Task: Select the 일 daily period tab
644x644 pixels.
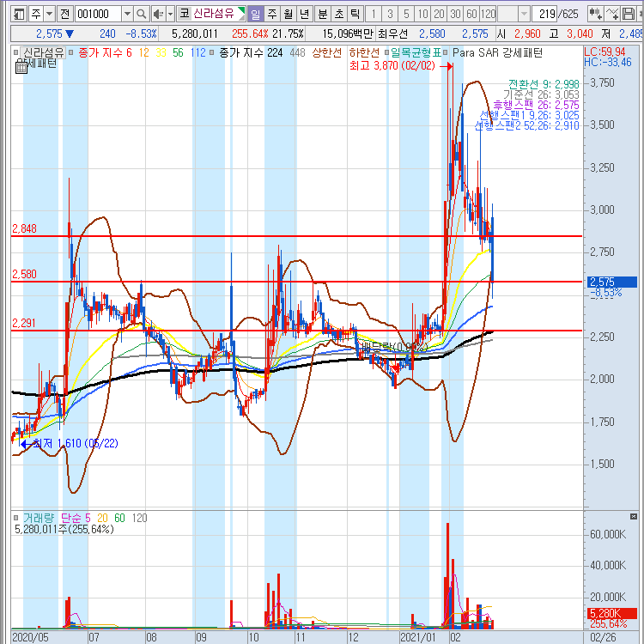Action: 256,15
